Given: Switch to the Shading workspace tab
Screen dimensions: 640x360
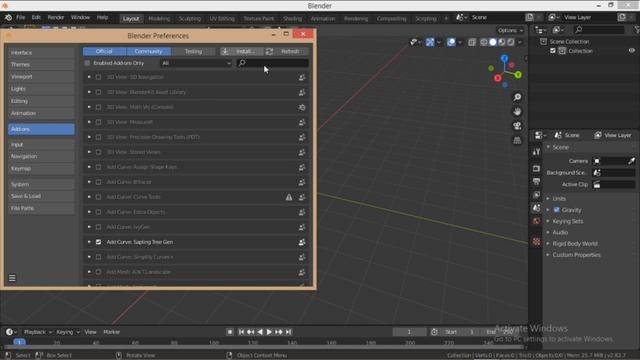Looking at the screenshot, I should coord(293,18).
